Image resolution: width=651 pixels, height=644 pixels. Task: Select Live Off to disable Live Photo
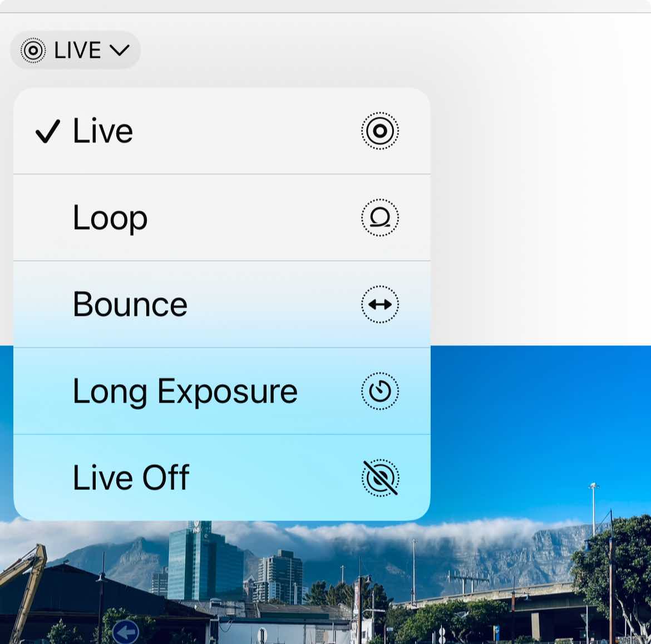pos(221,478)
